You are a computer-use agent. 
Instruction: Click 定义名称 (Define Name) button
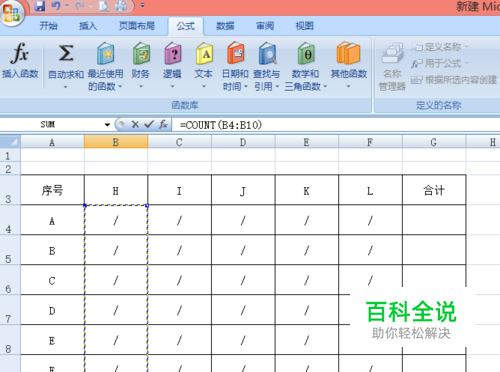coord(440,47)
